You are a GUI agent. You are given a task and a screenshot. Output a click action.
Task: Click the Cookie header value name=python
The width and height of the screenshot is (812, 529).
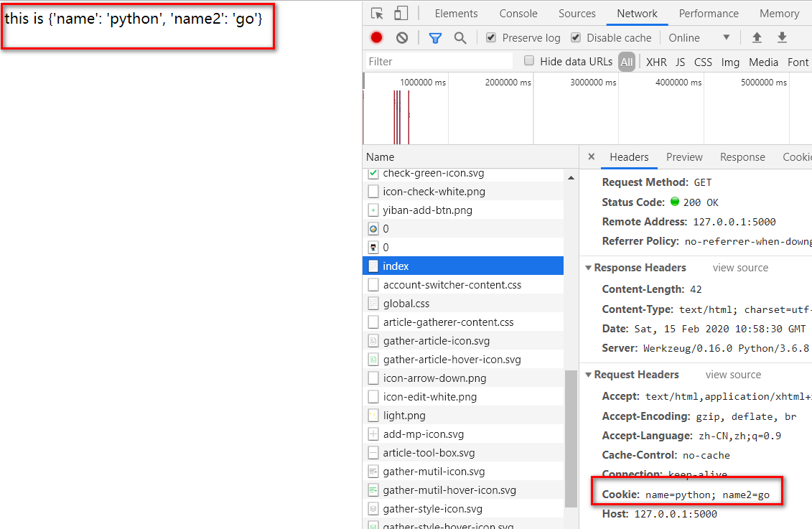(x=707, y=495)
